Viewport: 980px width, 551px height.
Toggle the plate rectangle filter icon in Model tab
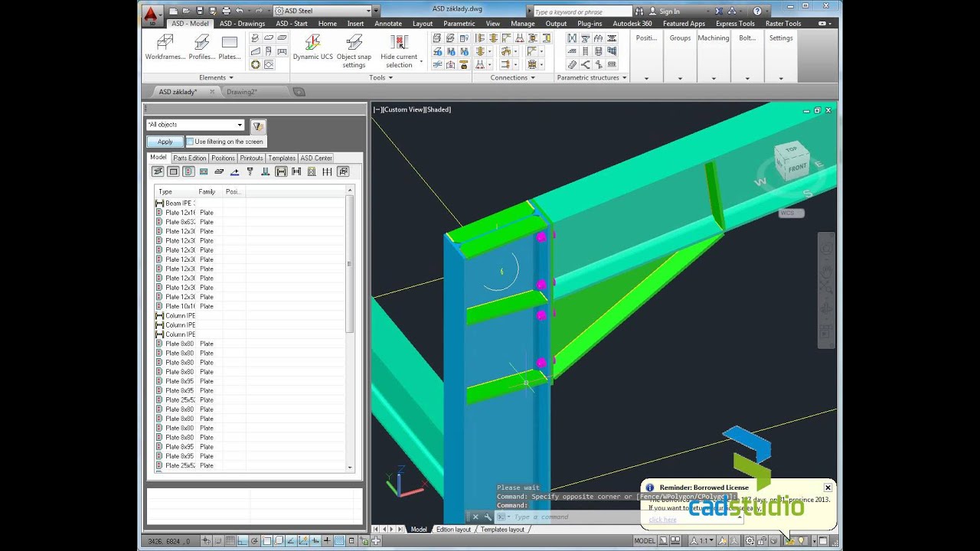tap(173, 171)
